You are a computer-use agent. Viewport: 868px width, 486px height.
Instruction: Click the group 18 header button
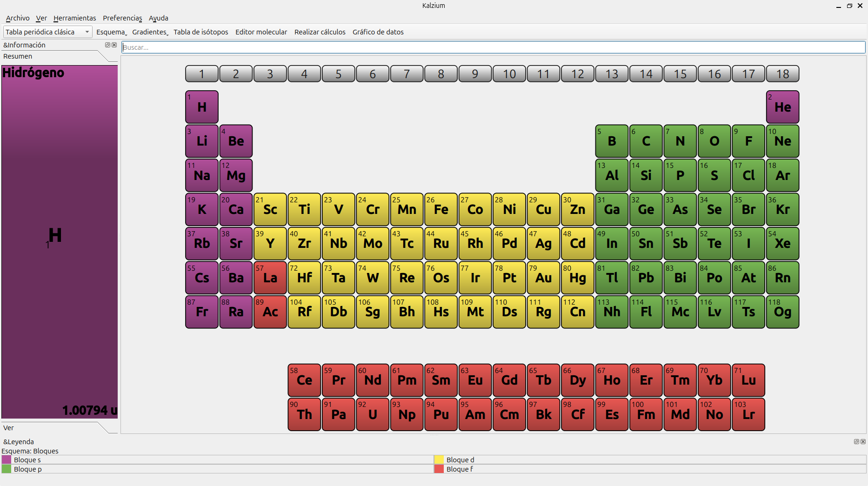click(782, 74)
